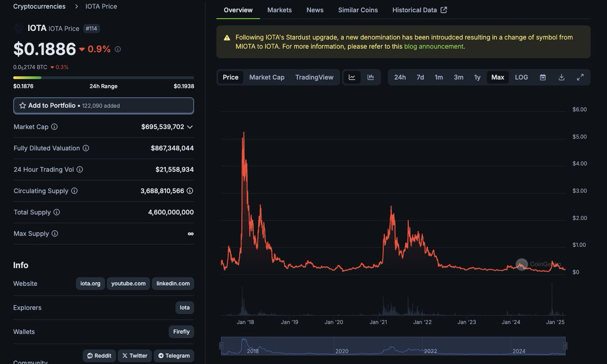This screenshot has width=607, height=364.
Task: Open the Markets tab
Action: (x=280, y=10)
